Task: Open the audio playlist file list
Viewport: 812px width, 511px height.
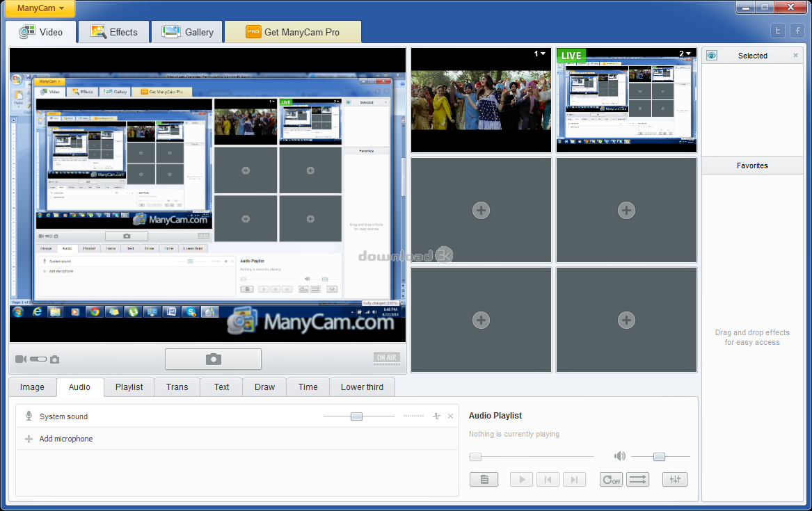Action: [484, 479]
